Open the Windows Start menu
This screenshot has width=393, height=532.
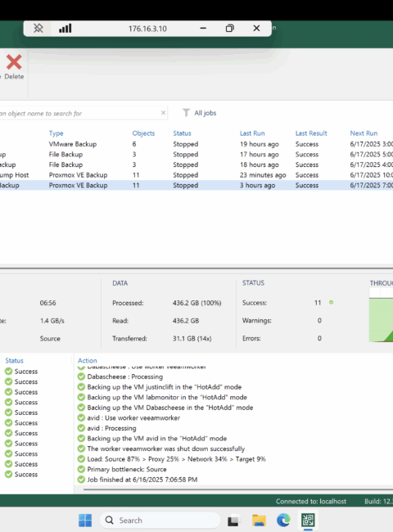coord(85,520)
